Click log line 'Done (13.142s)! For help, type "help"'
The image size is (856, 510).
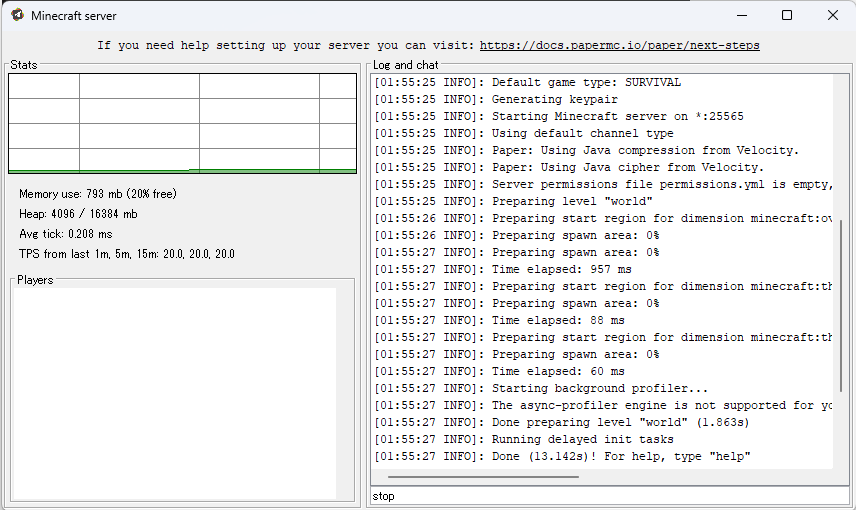coord(562,456)
